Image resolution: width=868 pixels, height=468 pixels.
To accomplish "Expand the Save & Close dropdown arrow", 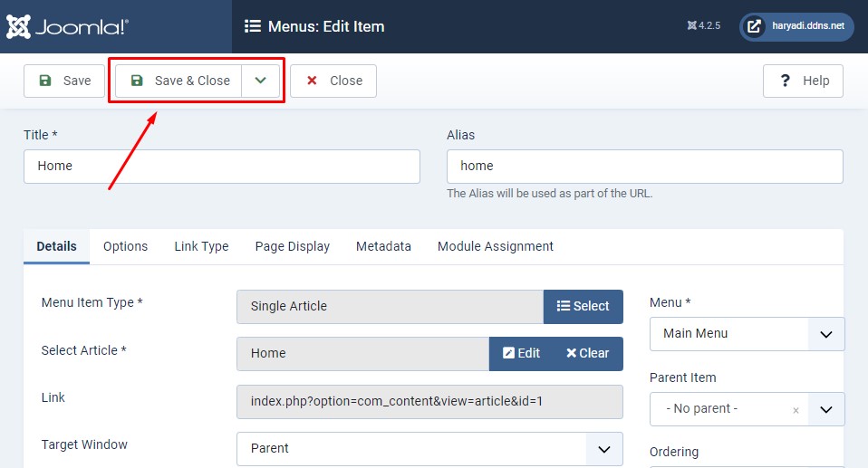I will 261,81.
